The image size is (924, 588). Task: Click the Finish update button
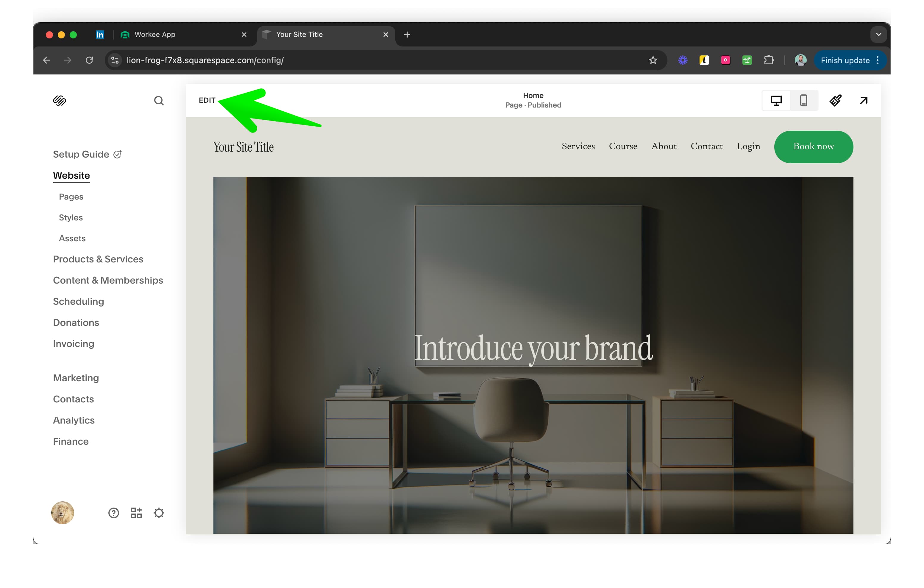(x=845, y=60)
